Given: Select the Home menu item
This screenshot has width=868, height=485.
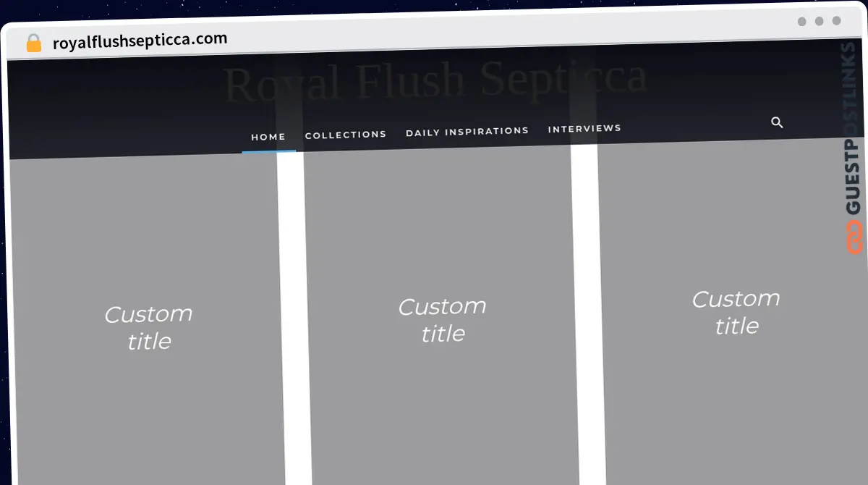Looking at the screenshot, I should coord(268,137).
